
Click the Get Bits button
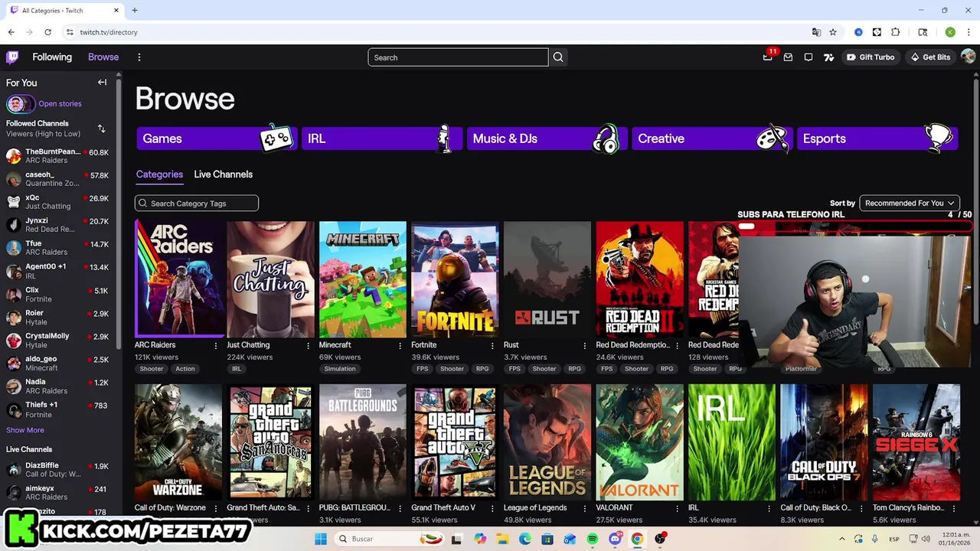(x=929, y=57)
